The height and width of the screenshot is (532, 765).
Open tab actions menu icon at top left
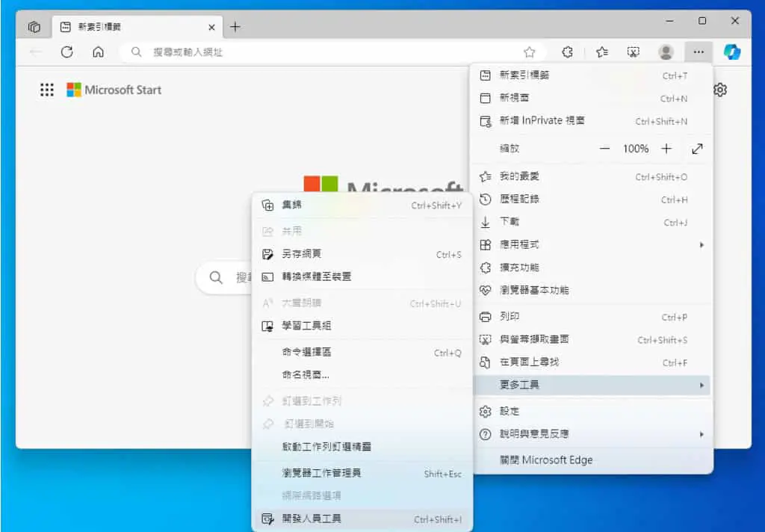coord(34,27)
